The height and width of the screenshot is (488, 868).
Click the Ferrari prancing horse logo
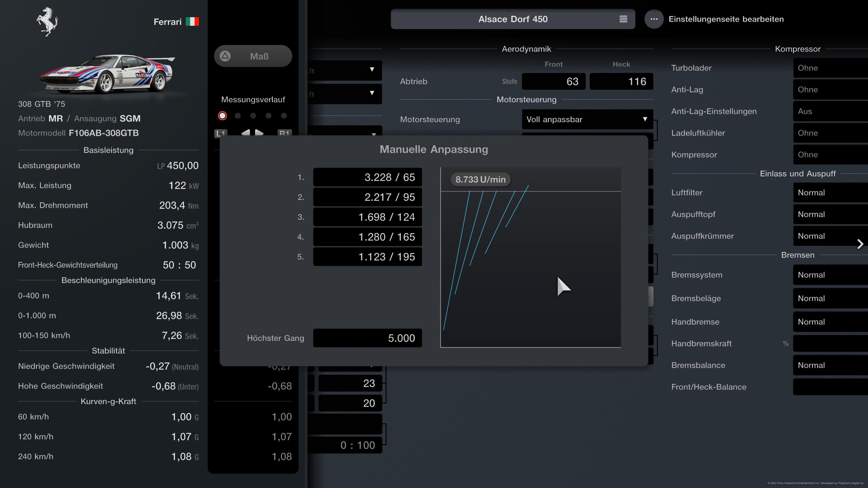47,21
